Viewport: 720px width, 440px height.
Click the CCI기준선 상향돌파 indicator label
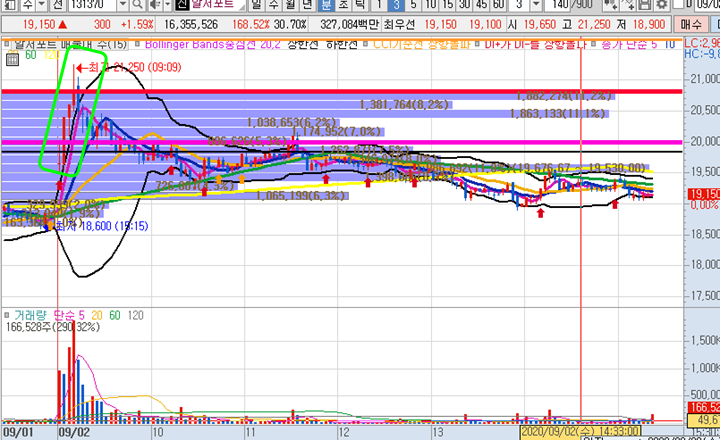421,44
